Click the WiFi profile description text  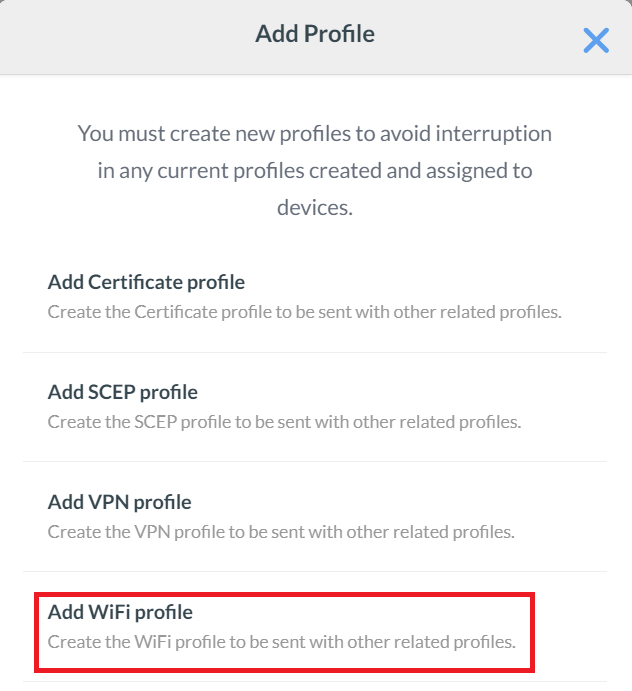click(281, 641)
